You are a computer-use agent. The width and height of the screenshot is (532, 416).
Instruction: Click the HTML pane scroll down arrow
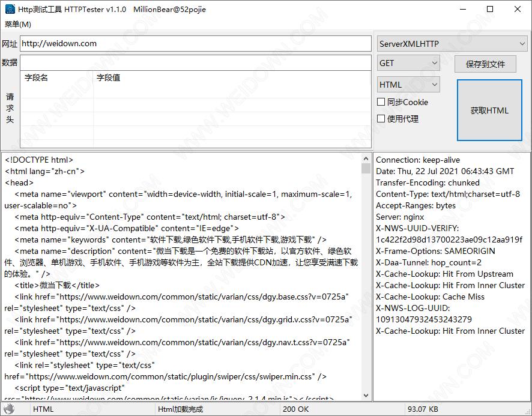pos(366,396)
